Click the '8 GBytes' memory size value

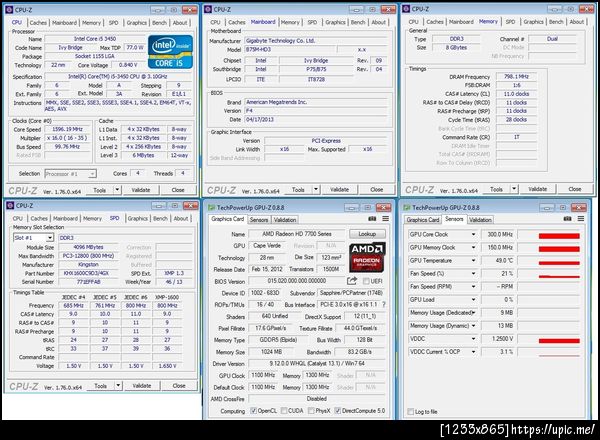[456, 47]
